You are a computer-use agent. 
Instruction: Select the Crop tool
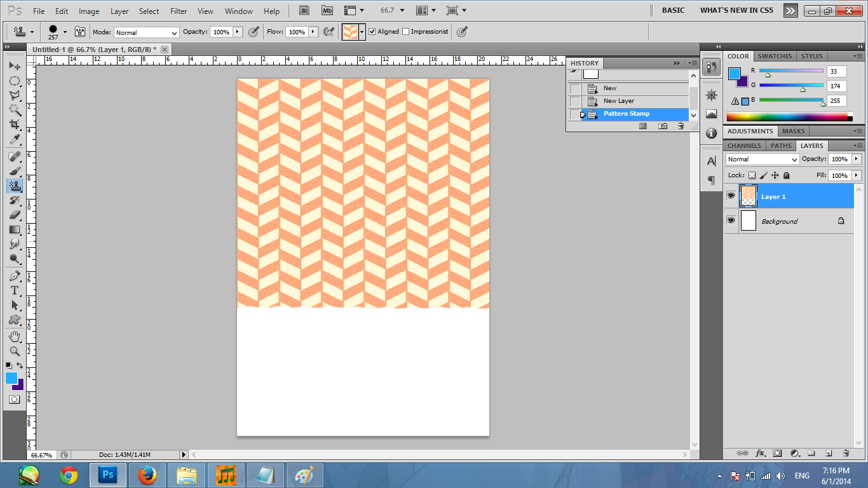point(14,125)
